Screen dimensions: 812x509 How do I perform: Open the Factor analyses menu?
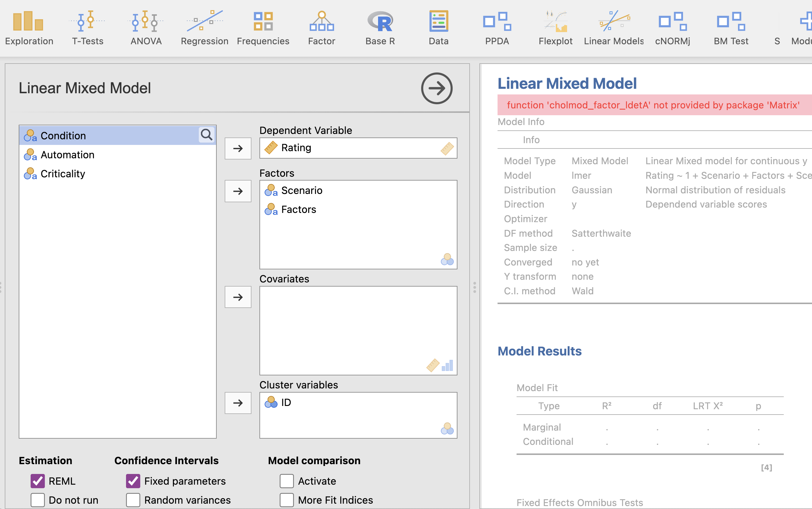(x=321, y=28)
